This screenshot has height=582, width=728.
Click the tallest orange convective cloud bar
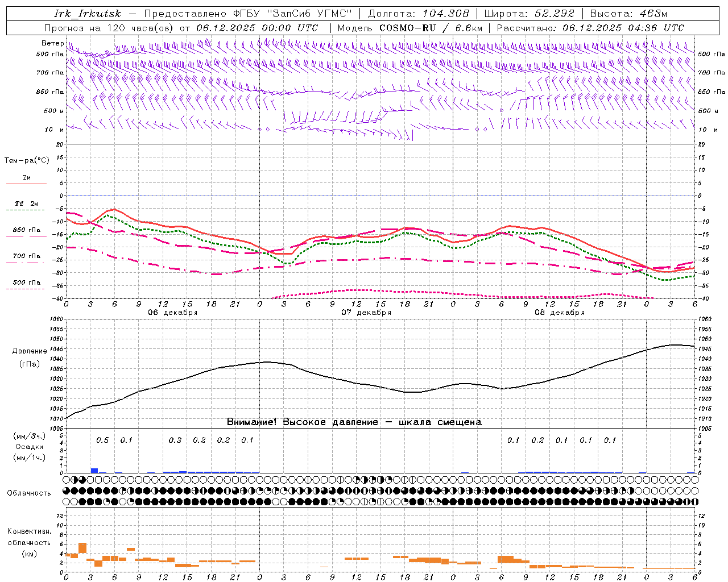point(82,548)
